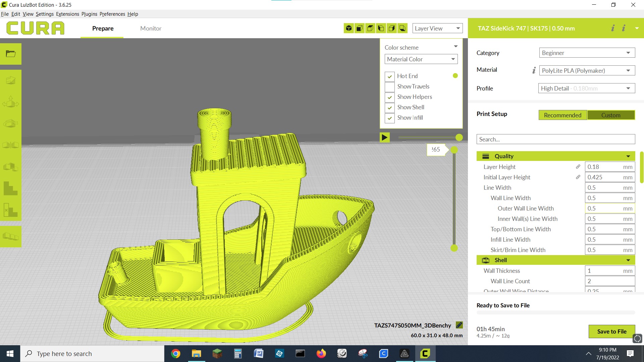Toggle the Show Infill checkbox

coord(389,118)
